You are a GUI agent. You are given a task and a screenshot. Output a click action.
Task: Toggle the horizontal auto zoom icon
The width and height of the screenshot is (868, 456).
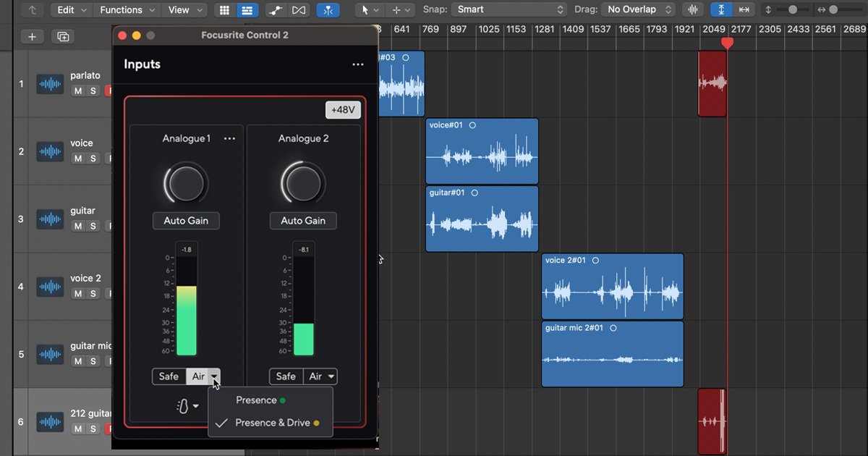coord(744,10)
